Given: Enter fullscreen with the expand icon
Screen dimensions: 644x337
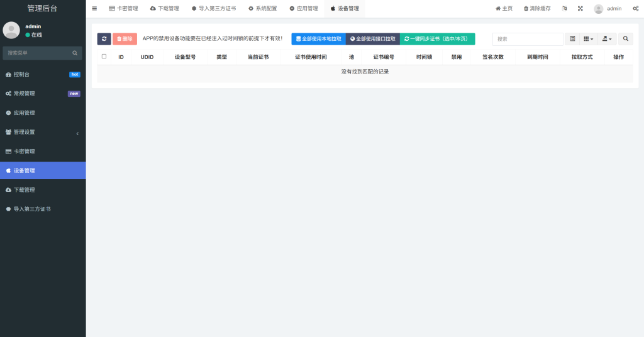Looking at the screenshot, I should (x=580, y=9).
